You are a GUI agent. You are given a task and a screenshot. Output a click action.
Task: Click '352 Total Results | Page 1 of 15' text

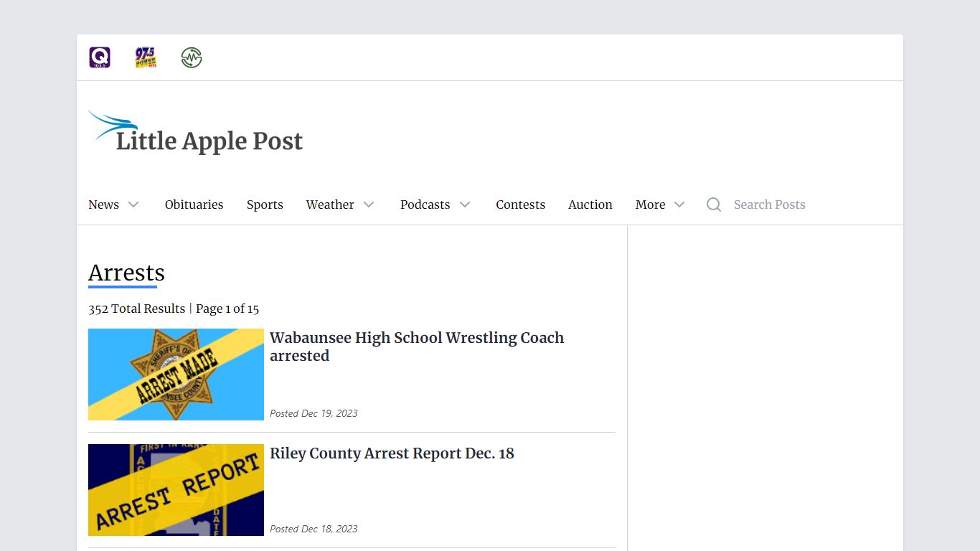[x=174, y=309]
